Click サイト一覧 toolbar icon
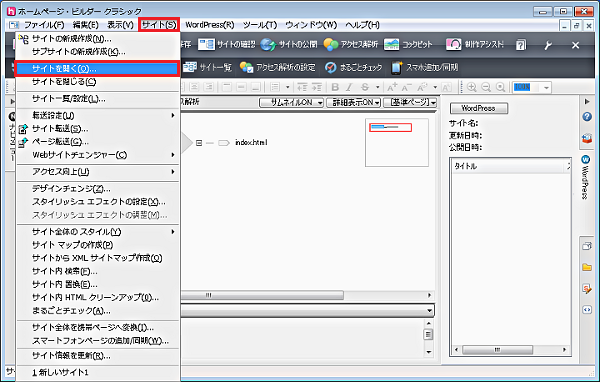The image size is (600, 382). tap(207, 68)
